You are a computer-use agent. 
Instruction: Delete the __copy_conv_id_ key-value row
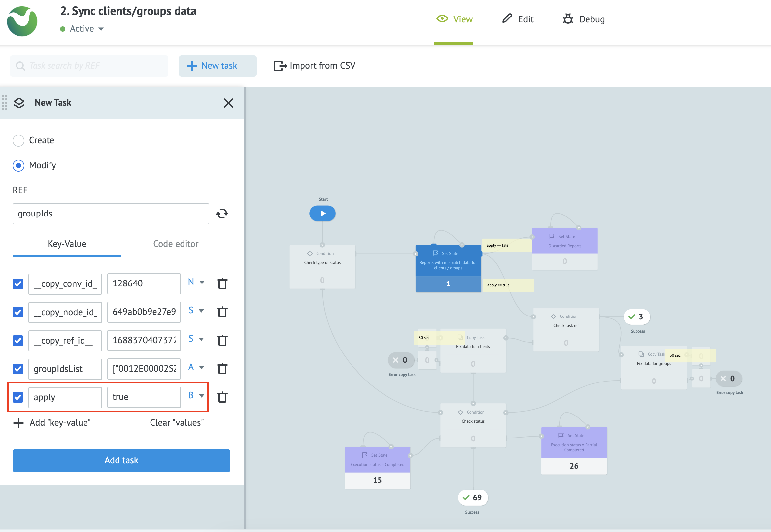pyautogui.click(x=222, y=284)
